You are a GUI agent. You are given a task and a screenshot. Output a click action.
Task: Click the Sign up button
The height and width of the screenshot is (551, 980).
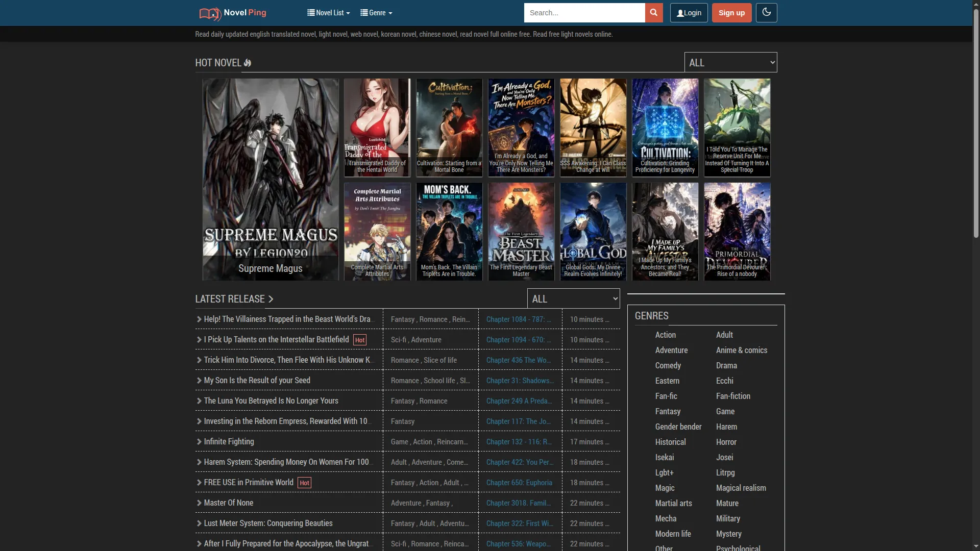pyautogui.click(x=731, y=13)
